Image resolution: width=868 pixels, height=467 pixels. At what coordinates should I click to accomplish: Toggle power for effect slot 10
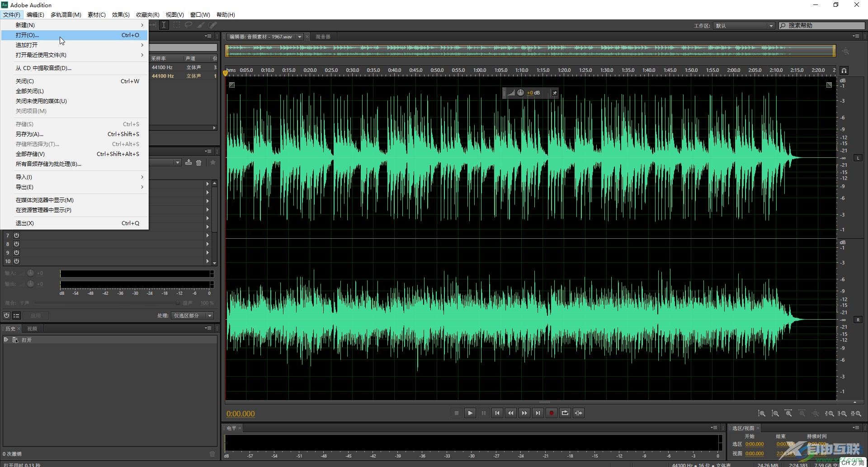[x=16, y=261]
